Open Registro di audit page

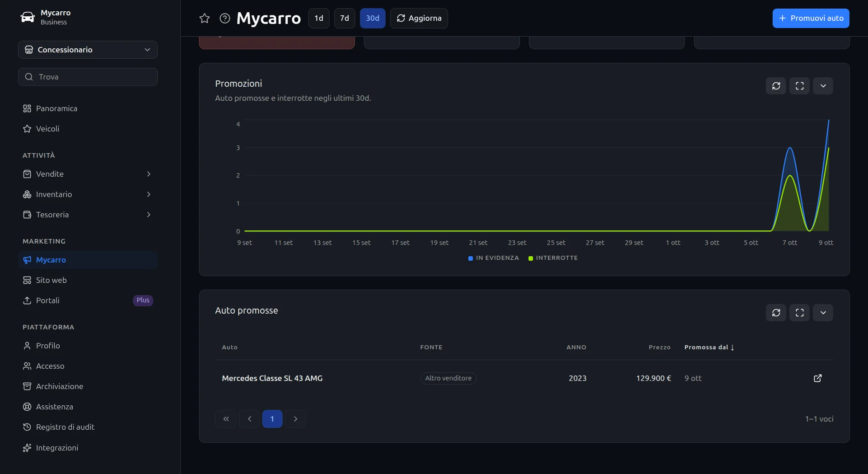[88, 427]
